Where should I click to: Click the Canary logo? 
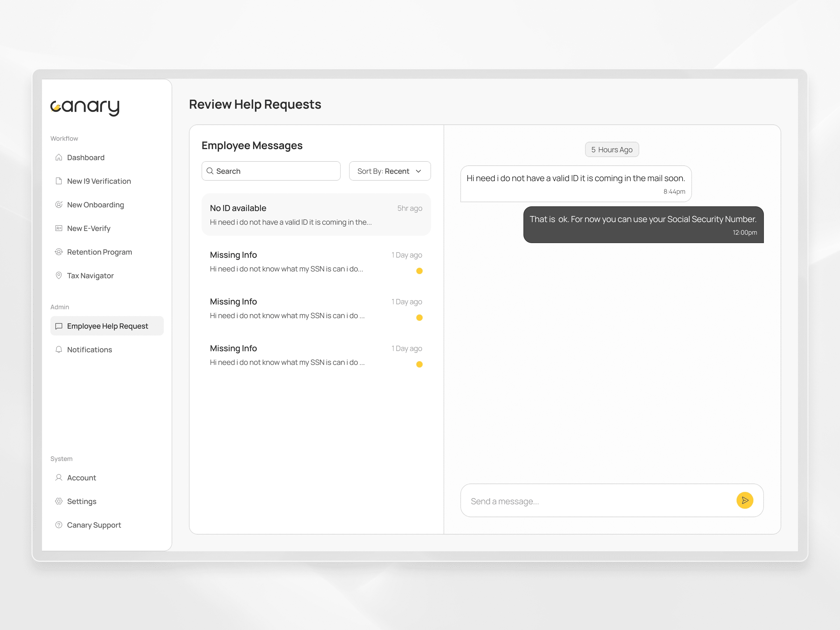point(85,107)
